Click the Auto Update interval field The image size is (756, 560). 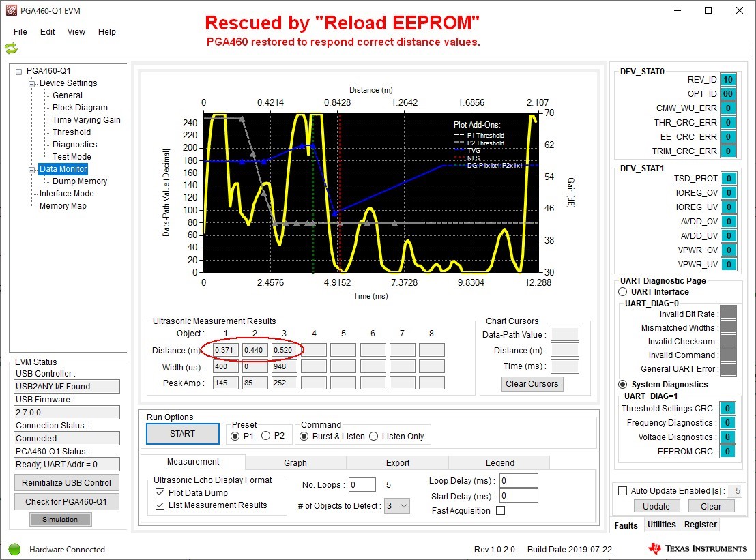pyautogui.click(x=735, y=491)
